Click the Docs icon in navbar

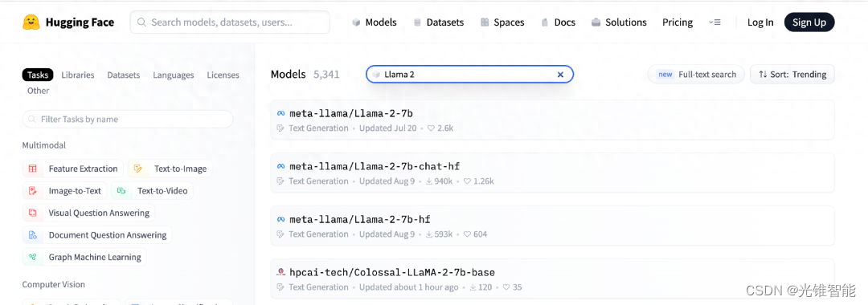545,22
